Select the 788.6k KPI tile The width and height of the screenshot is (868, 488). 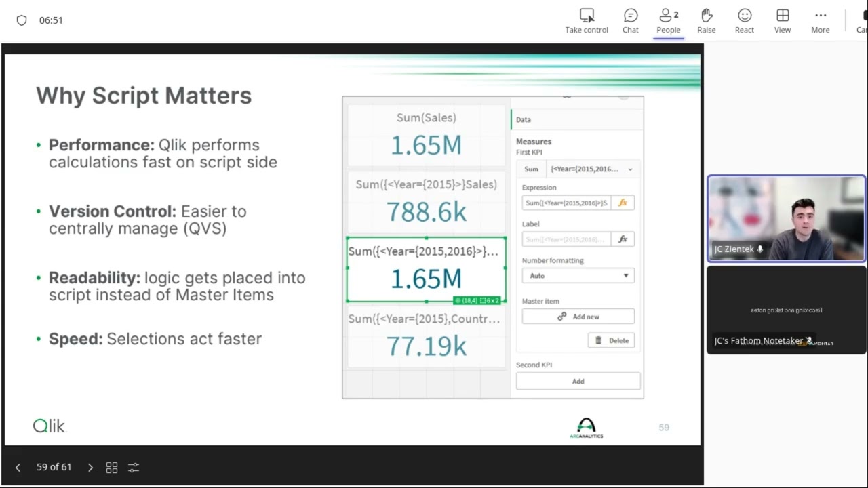(x=426, y=202)
